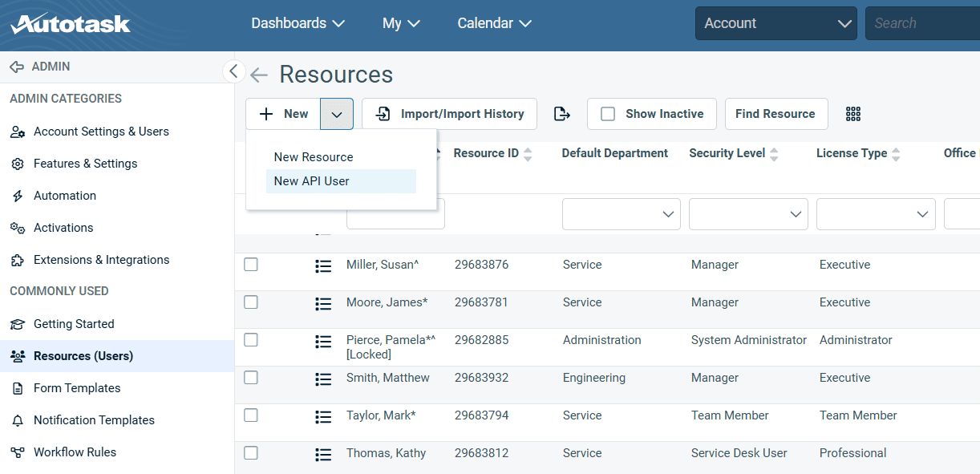Open the Calendar menu
980x474 pixels.
[x=495, y=23]
